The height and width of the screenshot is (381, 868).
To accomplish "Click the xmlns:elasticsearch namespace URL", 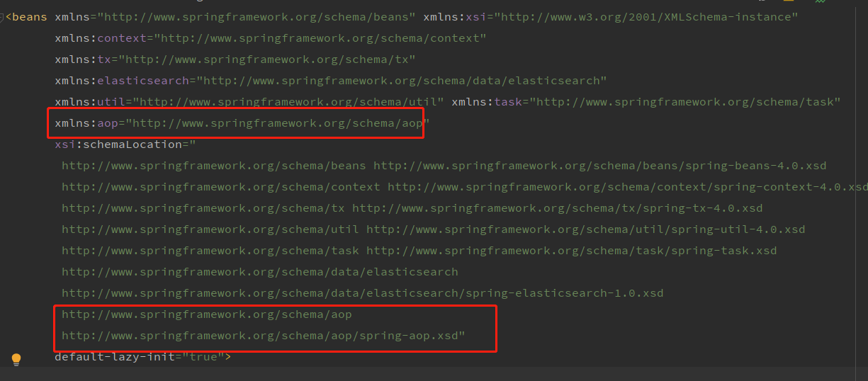I will (x=402, y=81).
